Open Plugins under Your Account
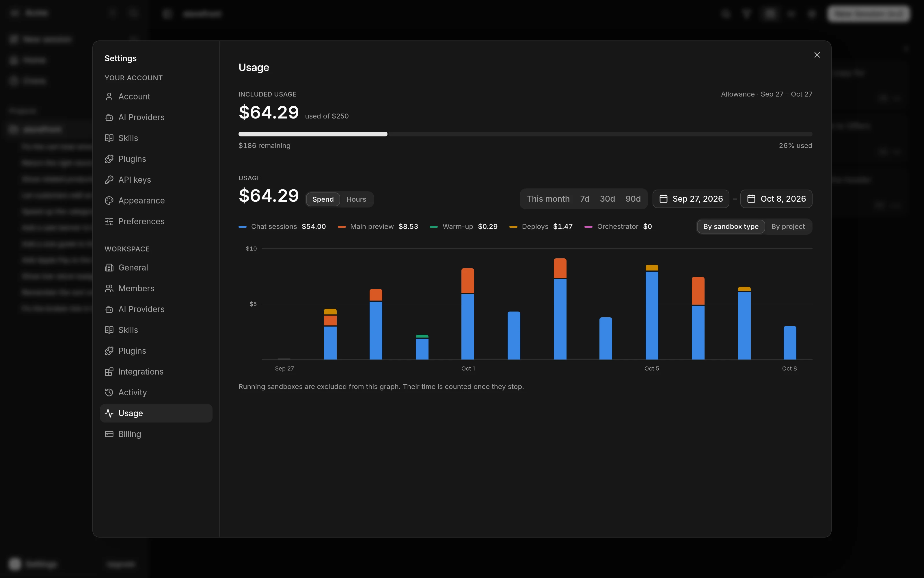The height and width of the screenshot is (578, 924). coord(156,159)
